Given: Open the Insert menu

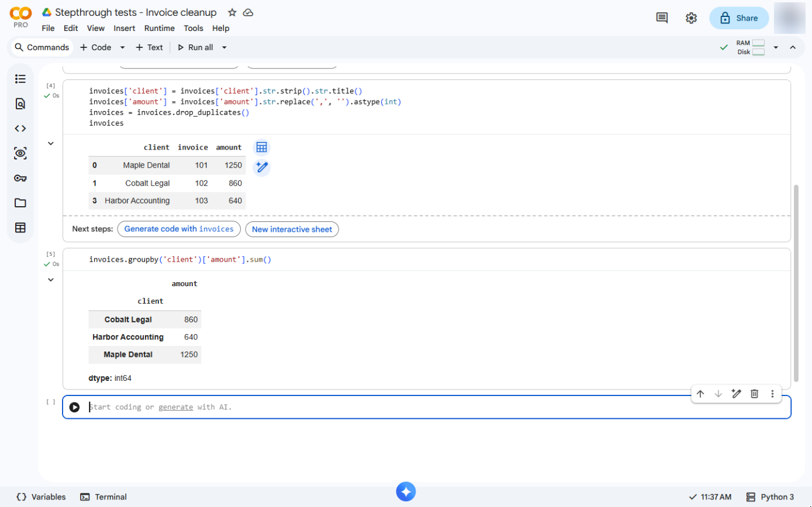Looking at the screenshot, I should point(124,28).
